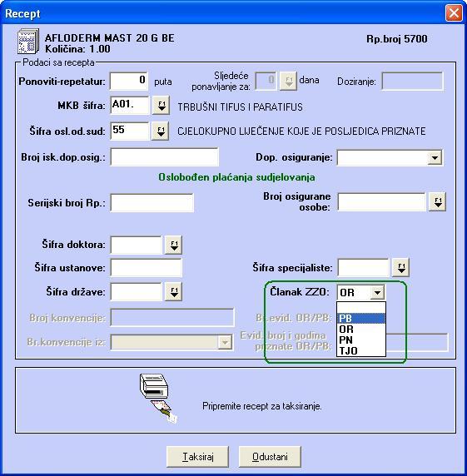467x476 pixels.
Task: Expand the Dop. osiguranje dropdown
Action: click(x=435, y=157)
